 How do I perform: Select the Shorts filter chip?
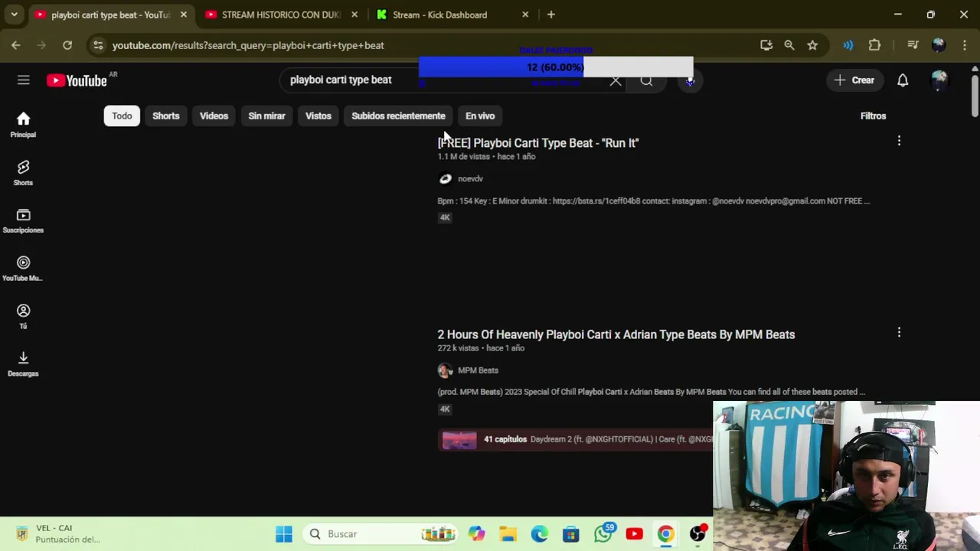[x=166, y=116]
